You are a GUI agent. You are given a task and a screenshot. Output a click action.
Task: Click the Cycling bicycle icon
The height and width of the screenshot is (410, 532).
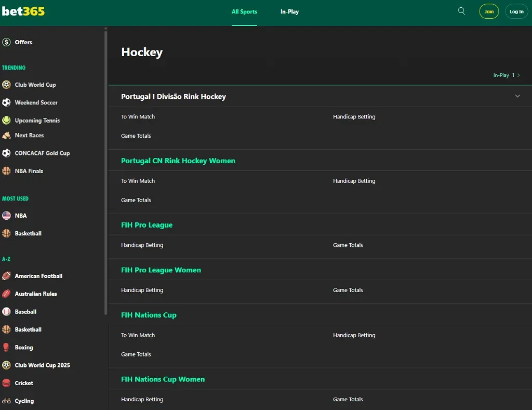click(x=6, y=401)
